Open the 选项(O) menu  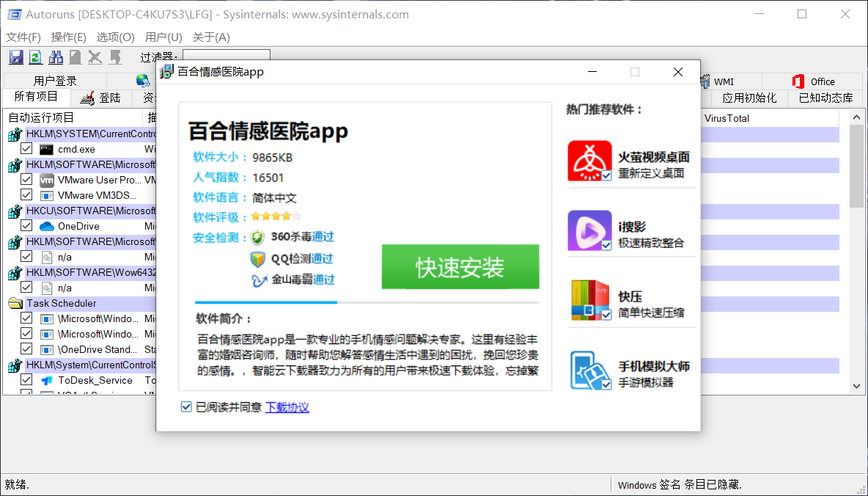pyautogui.click(x=115, y=37)
